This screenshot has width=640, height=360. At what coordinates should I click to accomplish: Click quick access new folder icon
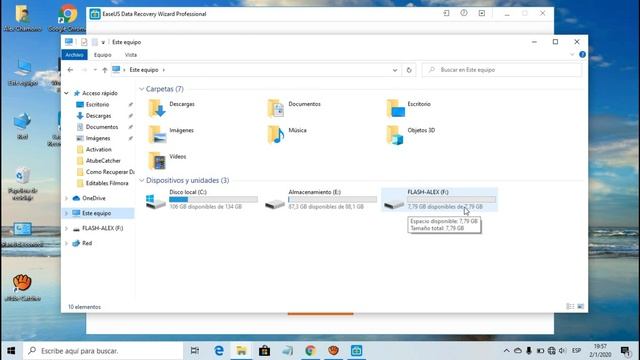95,42
